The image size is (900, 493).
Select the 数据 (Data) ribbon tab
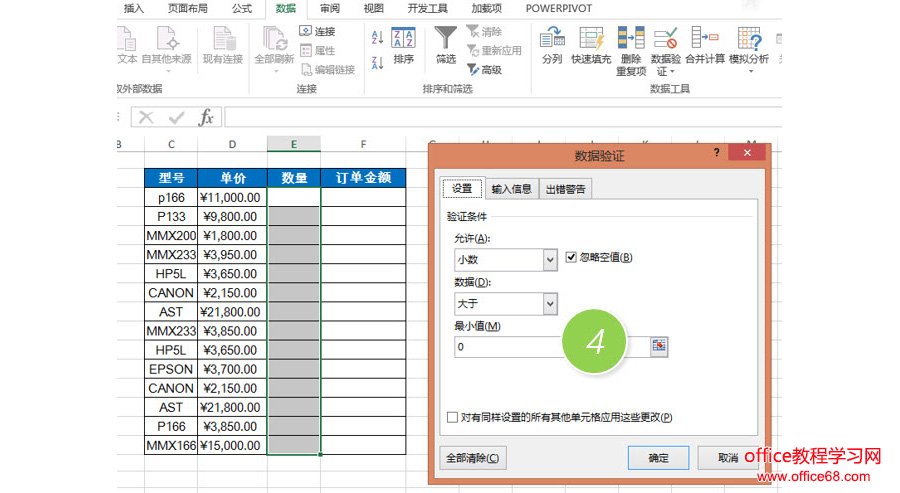(286, 8)
